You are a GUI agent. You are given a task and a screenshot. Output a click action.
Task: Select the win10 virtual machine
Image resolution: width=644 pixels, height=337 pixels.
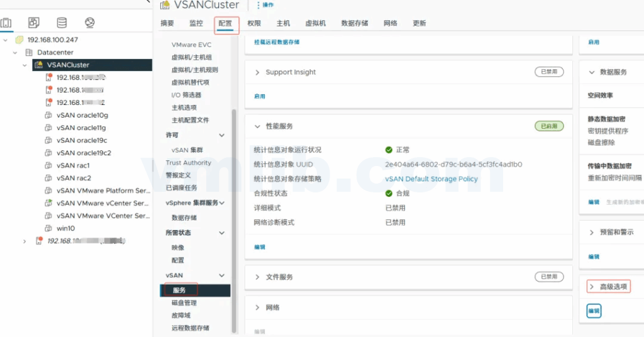(x=65, y=228)
